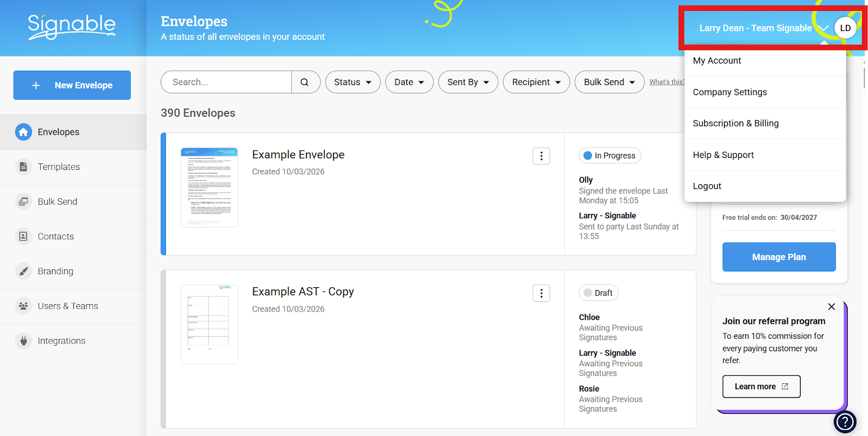This screenshot has width=868, height=436.
Task: Open the Example Envelope document thumbnail
Action: [209, 187]
